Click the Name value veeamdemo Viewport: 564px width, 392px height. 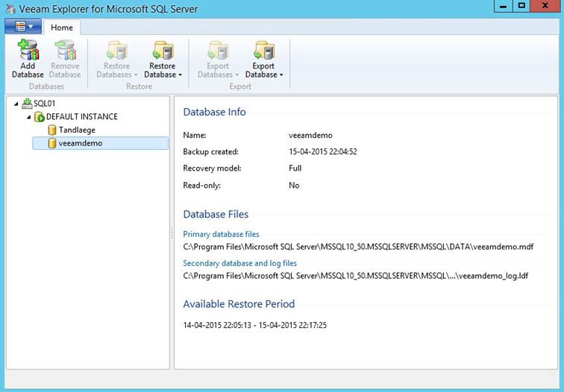[310, 136]
